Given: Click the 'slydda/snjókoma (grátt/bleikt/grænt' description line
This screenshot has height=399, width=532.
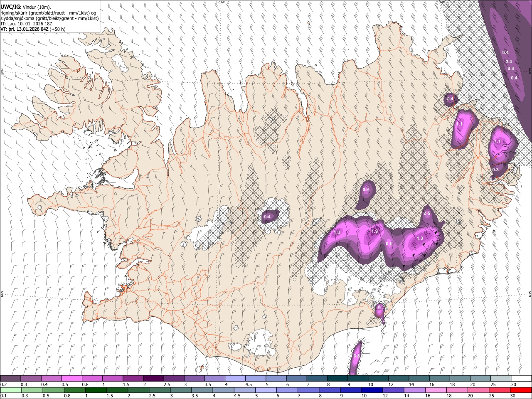Looking at the screenshot, I should click(49, 18).
